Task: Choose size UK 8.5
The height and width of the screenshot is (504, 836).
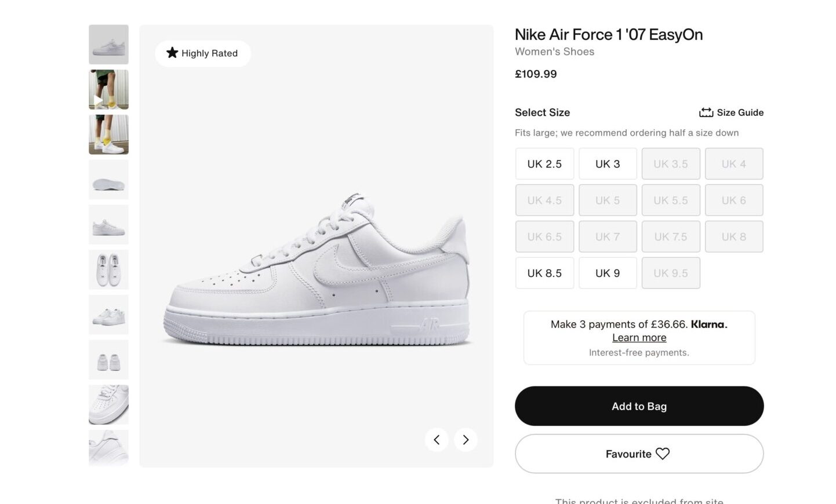Action: pyautogui.click(x=544, y=273)
